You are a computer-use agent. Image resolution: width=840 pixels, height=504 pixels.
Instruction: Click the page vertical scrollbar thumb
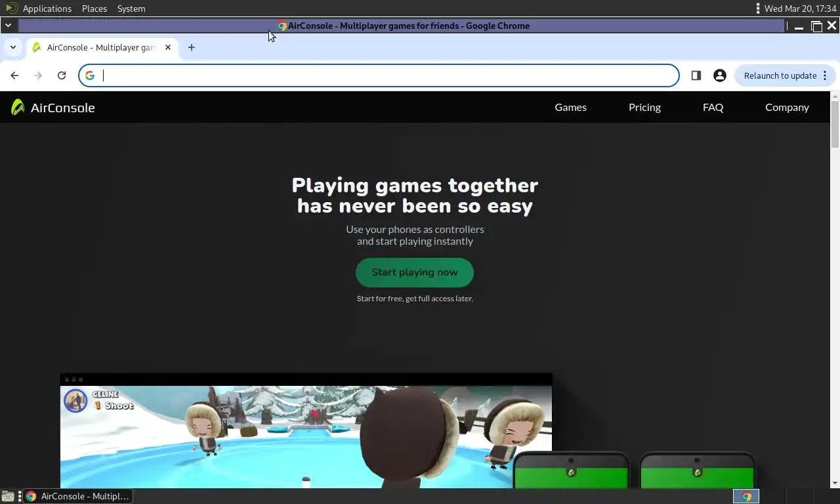835,124
